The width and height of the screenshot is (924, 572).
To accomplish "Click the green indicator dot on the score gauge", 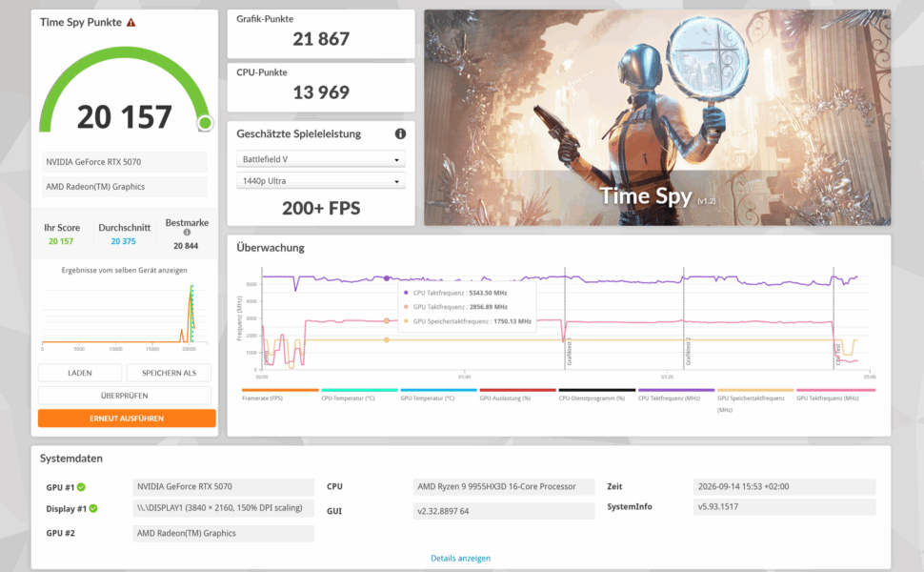I will coord(205,123).
